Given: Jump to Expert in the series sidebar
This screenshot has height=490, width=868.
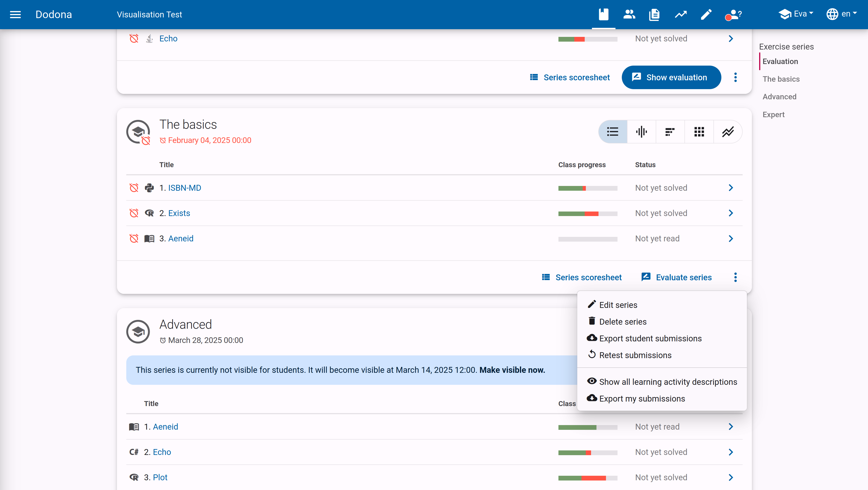Looking at the screenshot, I should (773, 114).
